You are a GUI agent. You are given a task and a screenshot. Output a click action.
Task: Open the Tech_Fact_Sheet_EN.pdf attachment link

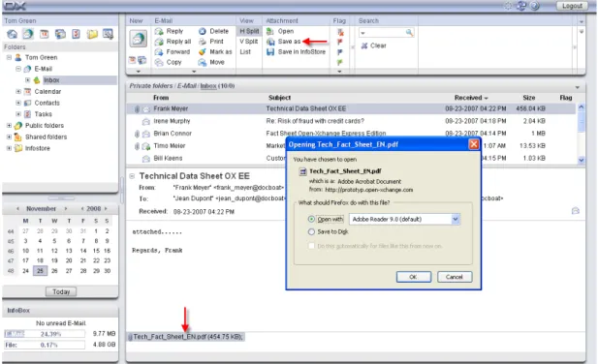pyautogui.click(x=188, y=337)
